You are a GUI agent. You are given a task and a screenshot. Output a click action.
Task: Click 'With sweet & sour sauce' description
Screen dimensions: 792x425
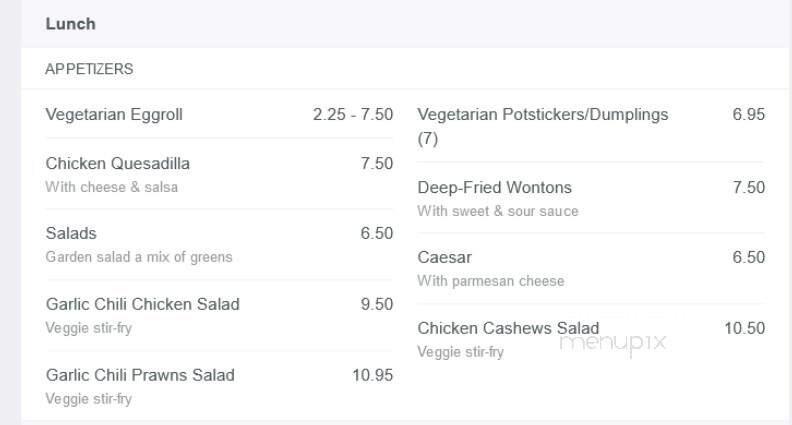coord(498,211)
